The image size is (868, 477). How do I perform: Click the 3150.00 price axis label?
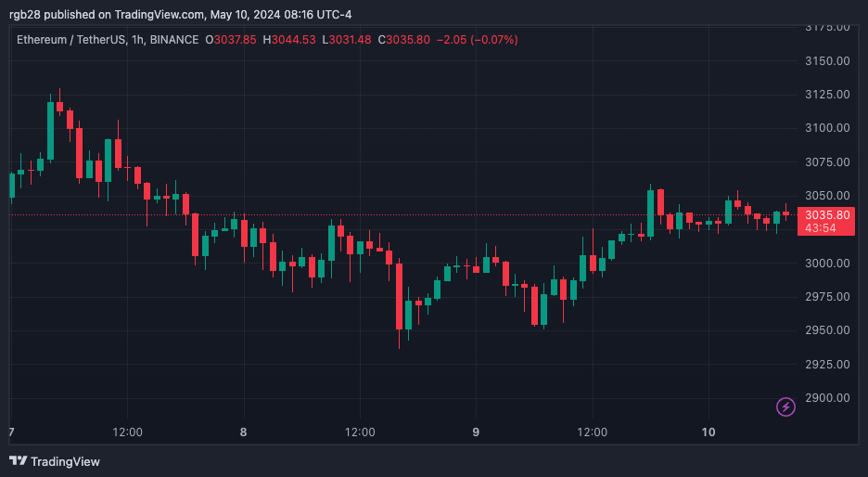827,61
